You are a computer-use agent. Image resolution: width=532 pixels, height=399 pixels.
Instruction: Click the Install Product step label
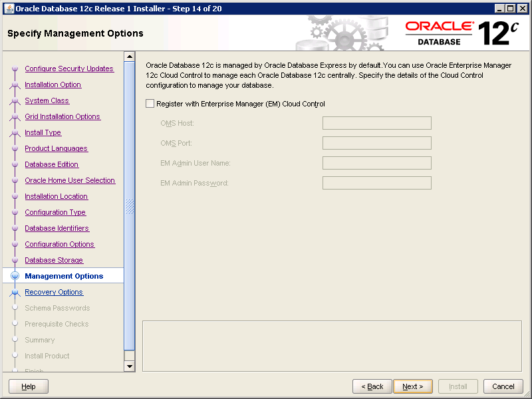tap(47, 356)
